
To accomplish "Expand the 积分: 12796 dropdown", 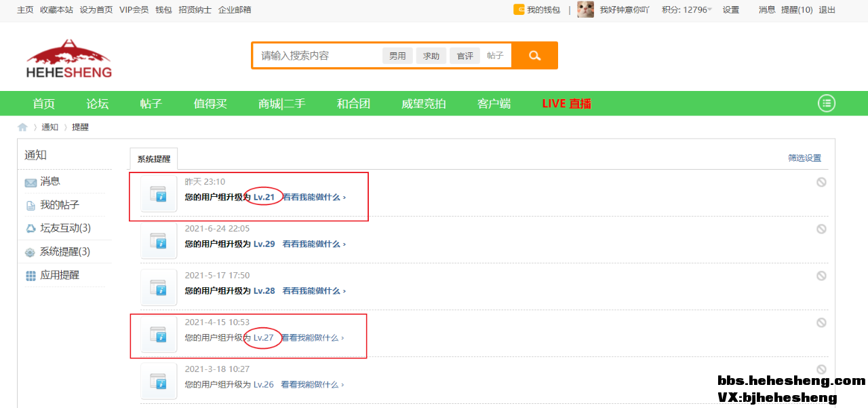I will pos(687,10).
